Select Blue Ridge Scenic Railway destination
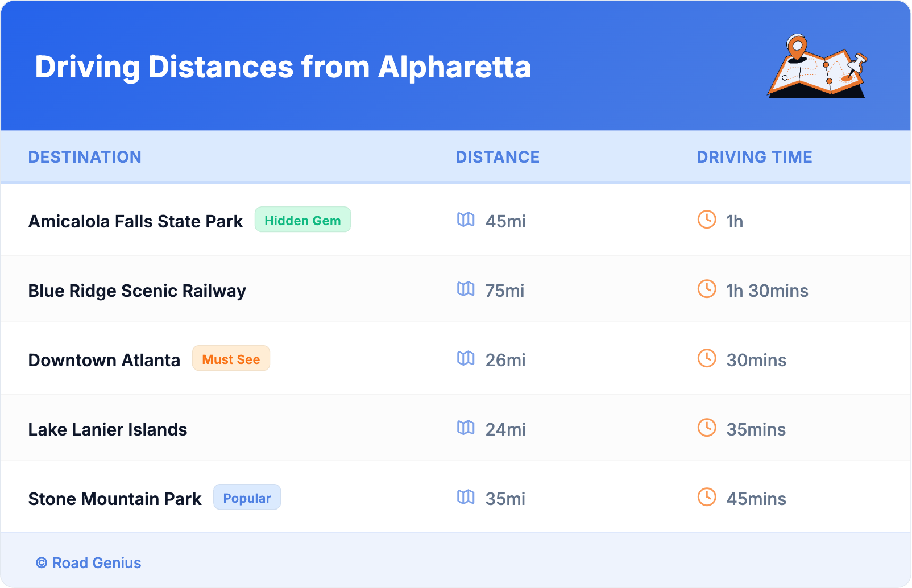Viewport: 912px width, 588px height. coord(137,291)
